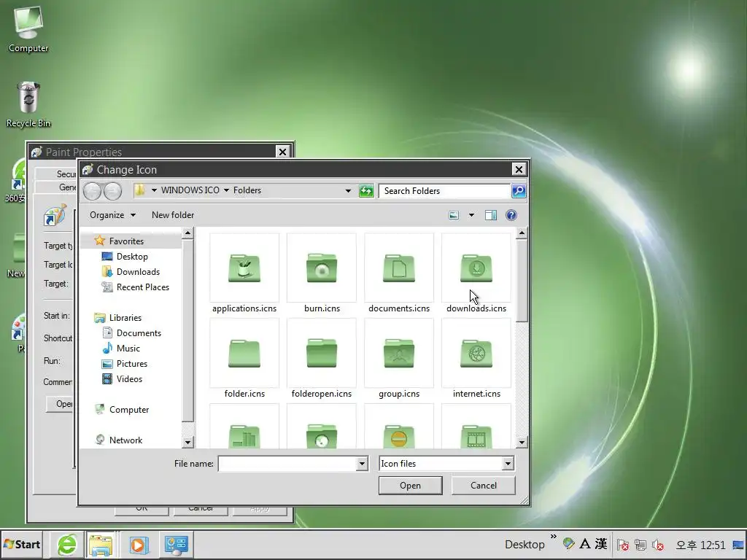The width and height of the screenshot is (747, 560).
Task: Click the Desktop toolbar label in taskbar
Action: click(x=525, y=544)
